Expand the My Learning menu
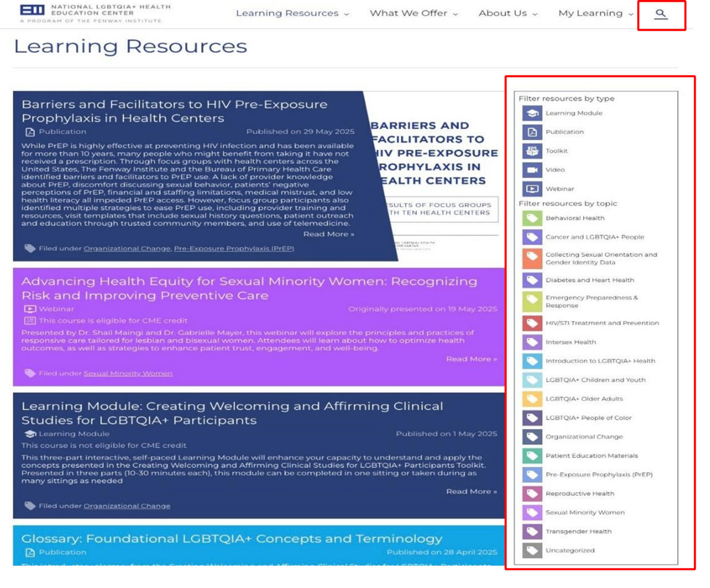This screenshot has height=588, width=710. (x=595, y=13)
